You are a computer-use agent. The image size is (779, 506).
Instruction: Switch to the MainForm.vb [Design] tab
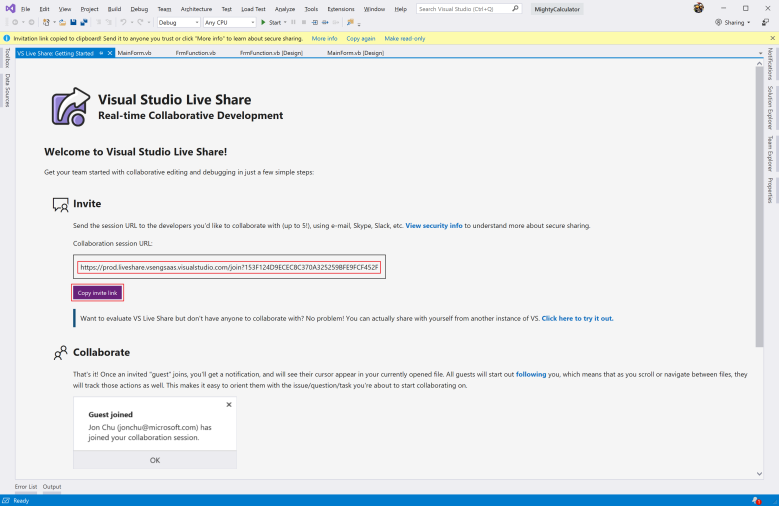click(x=355, y=53)
